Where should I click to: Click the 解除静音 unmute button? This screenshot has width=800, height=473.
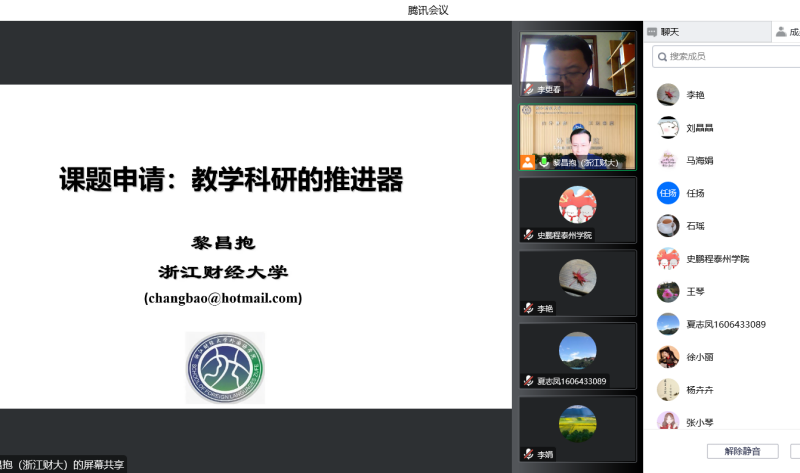(742, 451)
